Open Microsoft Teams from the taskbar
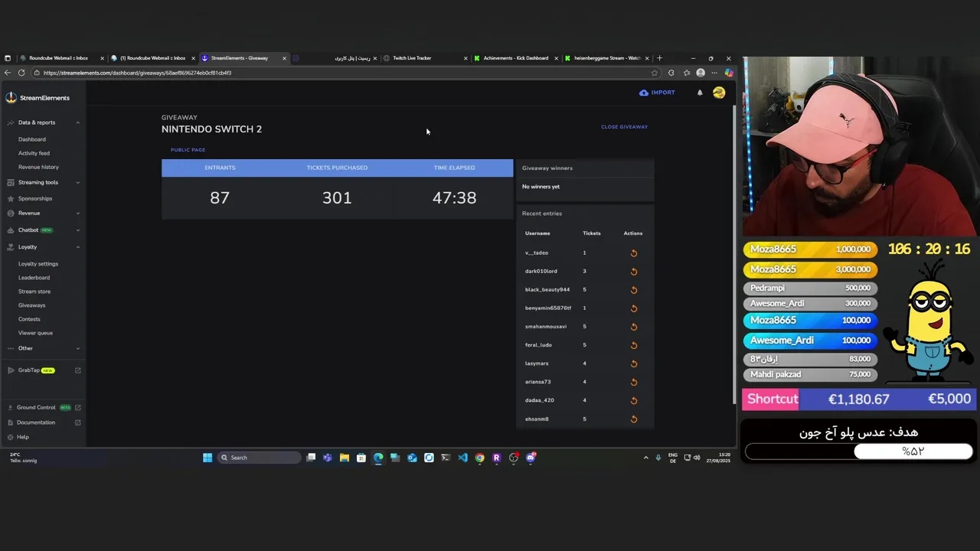Viewport: 980px width, 551px height. pyautogui.click(x=328, y=458)
